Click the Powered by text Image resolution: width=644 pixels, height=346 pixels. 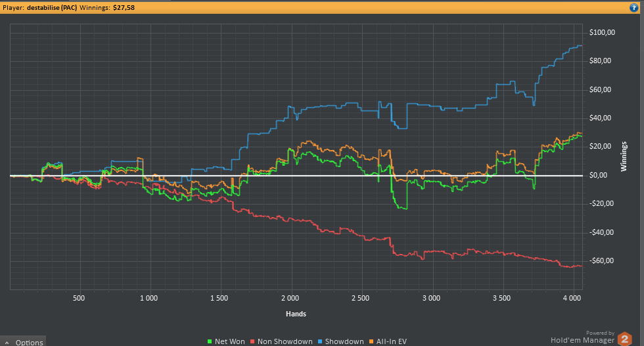[x=600, y=333]
